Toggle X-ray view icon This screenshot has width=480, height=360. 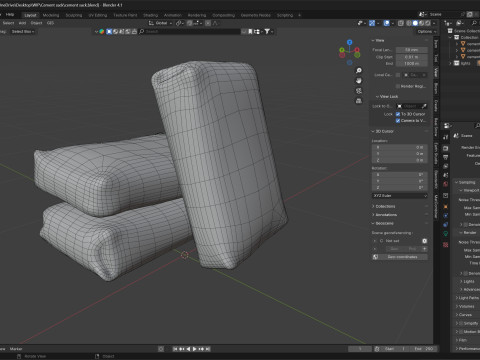(x=401, y=23)
